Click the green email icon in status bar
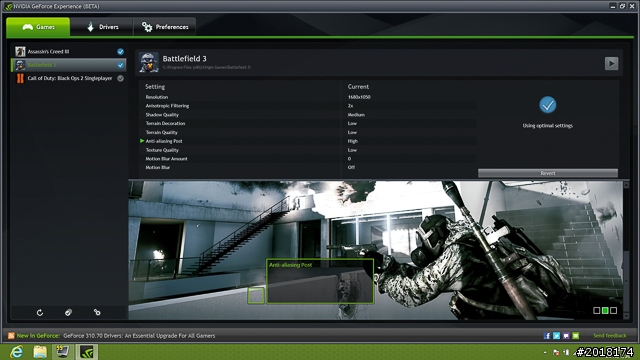The width and height of the screenshot is (640, 360). 576,336
